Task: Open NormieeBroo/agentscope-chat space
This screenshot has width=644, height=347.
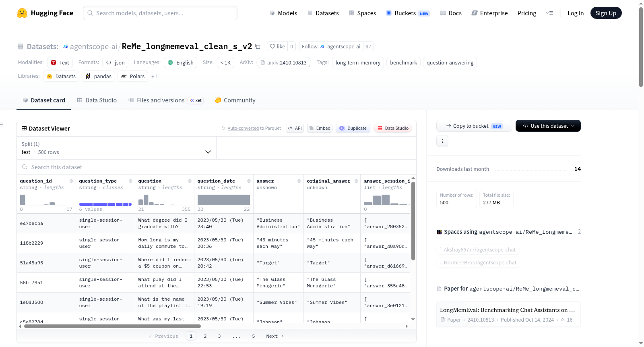Action: pyautogui.click(x=478, y=262)
